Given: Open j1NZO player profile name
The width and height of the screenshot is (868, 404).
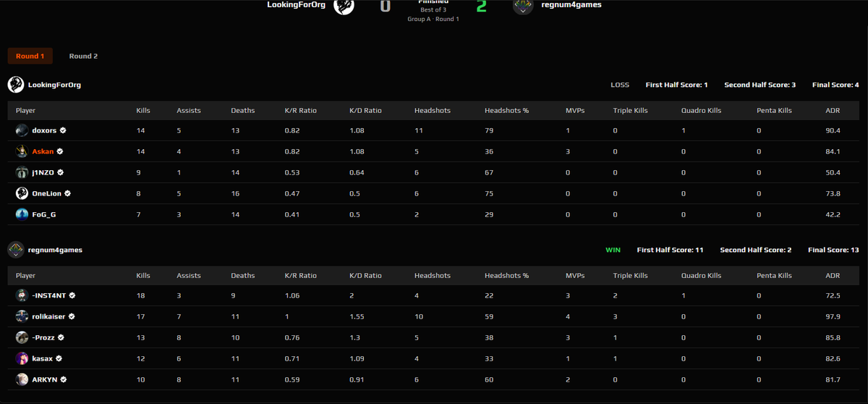Looking at the screenshot, I should pos(43,172).
